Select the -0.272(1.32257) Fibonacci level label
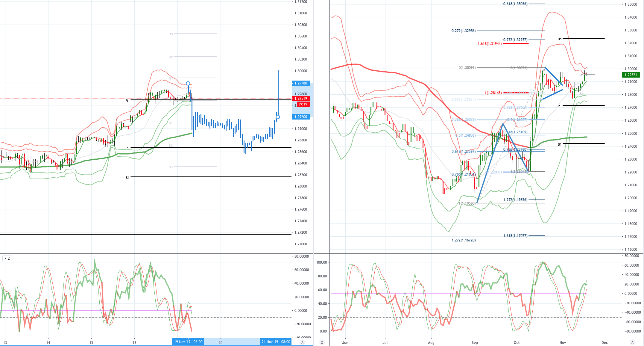 pos(515,40)
